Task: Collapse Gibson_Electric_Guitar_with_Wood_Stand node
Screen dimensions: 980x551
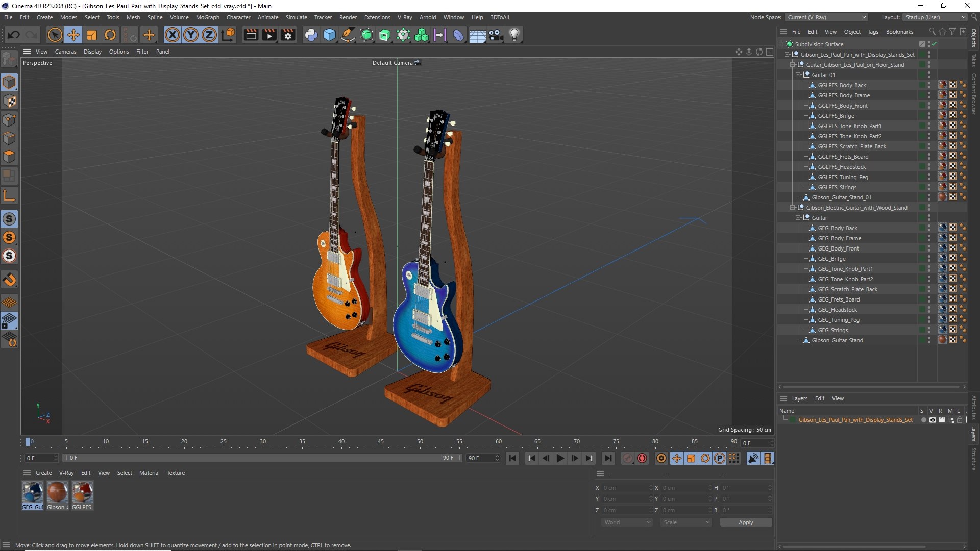Action: click(792, 208)
